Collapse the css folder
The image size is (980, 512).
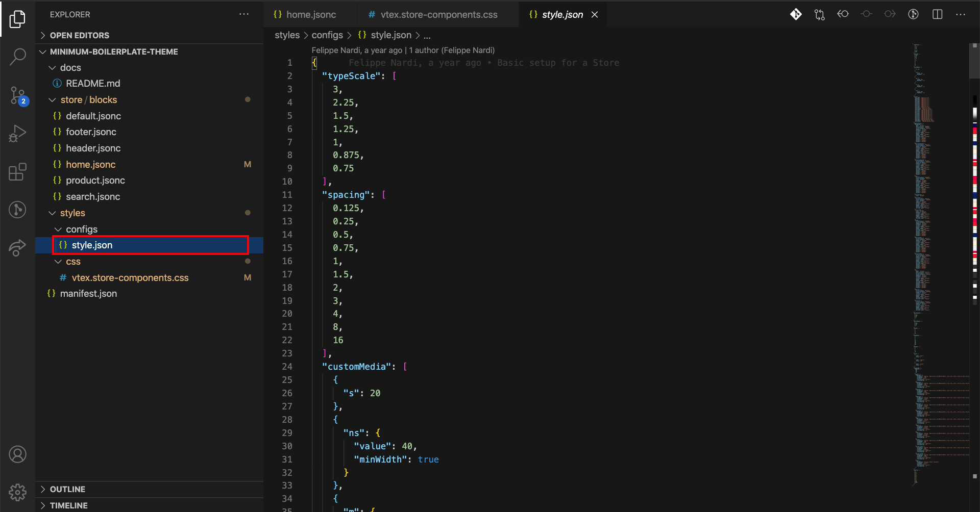pos(149,261)
